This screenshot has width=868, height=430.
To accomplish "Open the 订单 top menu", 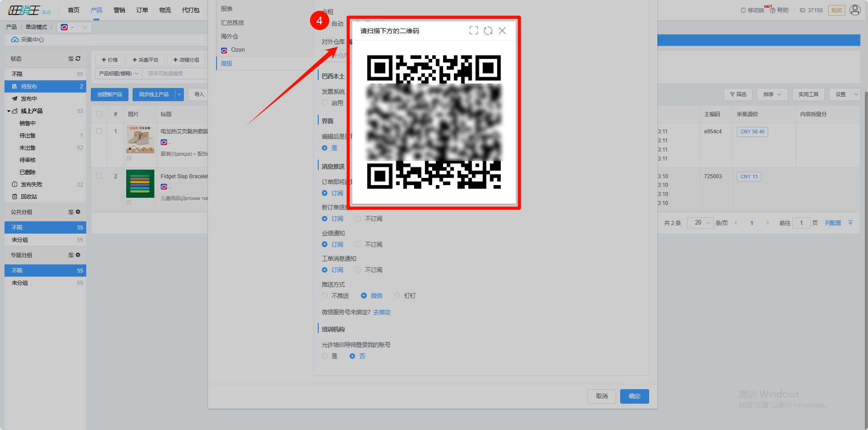I will (142, 10).
